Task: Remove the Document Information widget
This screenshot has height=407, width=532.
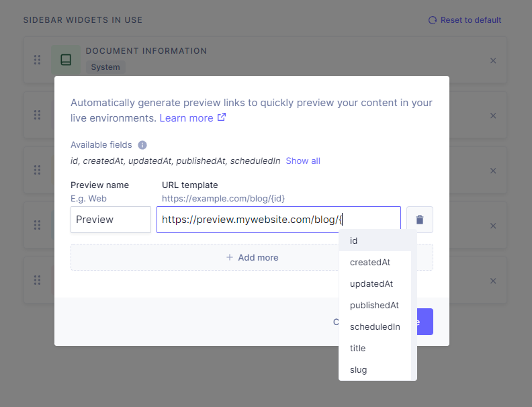Action: pos(493,60)
